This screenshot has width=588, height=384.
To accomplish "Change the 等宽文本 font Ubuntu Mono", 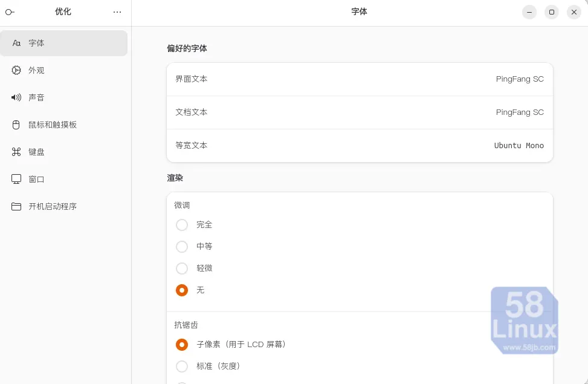I will tap(360, 146).
